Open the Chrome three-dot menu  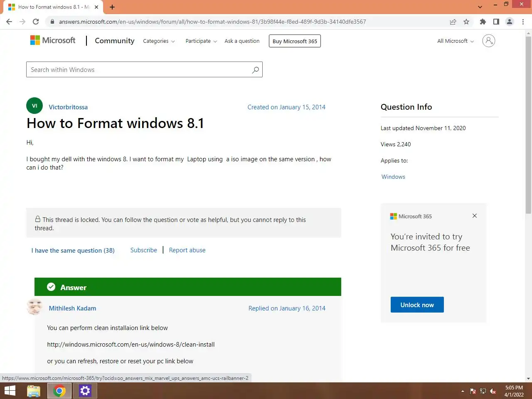523,22
